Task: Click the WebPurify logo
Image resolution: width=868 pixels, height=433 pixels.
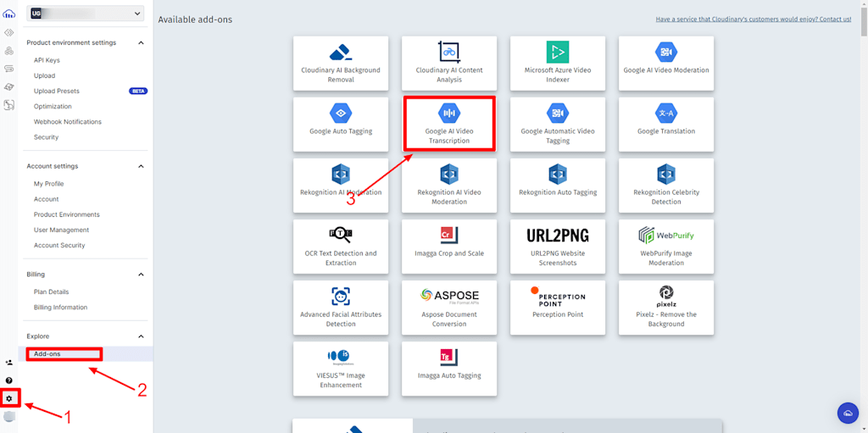Action: pos(666,235)
